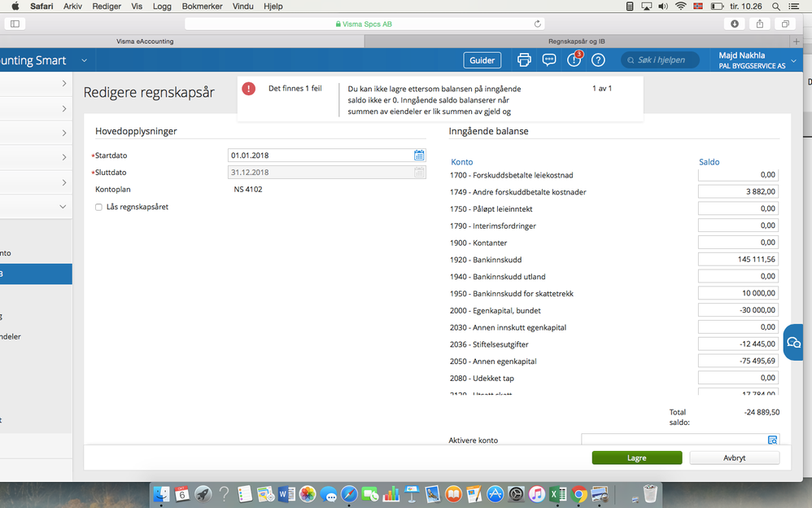Tick the Lås regnskapsåret checkbox

tap(98, 208)
